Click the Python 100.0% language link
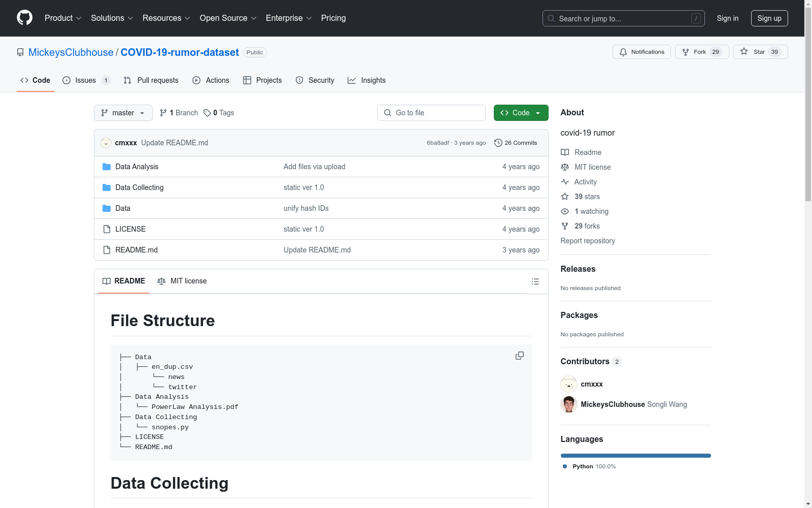812x508 pixels. [589, 466]
